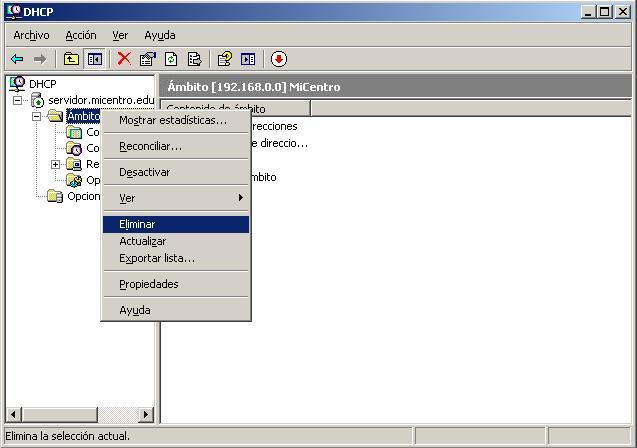Open the Acción menu in menu bar
637x448 pixels.
81,35
